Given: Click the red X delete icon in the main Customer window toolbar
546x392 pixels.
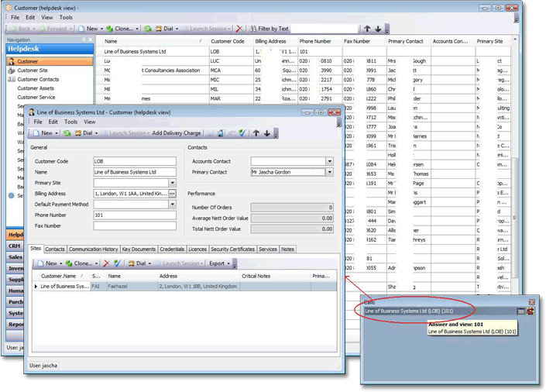Looking at the screenshot, I should pos(239,29).
